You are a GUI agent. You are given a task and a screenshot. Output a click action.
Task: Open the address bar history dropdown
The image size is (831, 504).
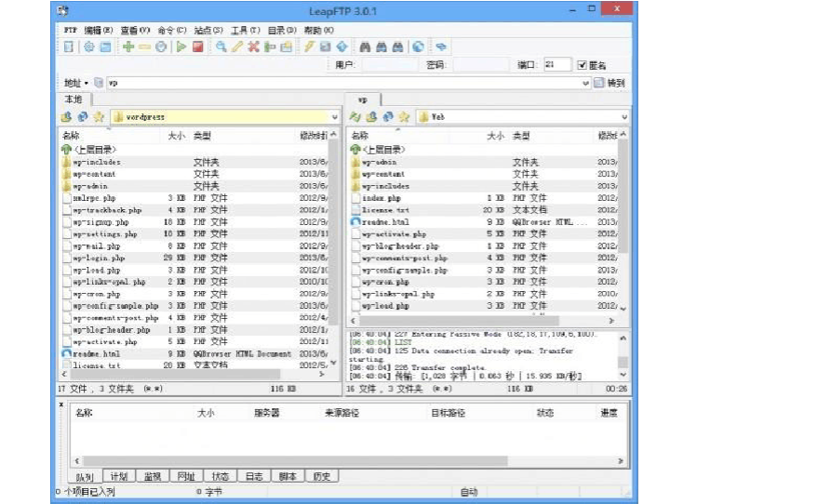(x=586, y=83)
